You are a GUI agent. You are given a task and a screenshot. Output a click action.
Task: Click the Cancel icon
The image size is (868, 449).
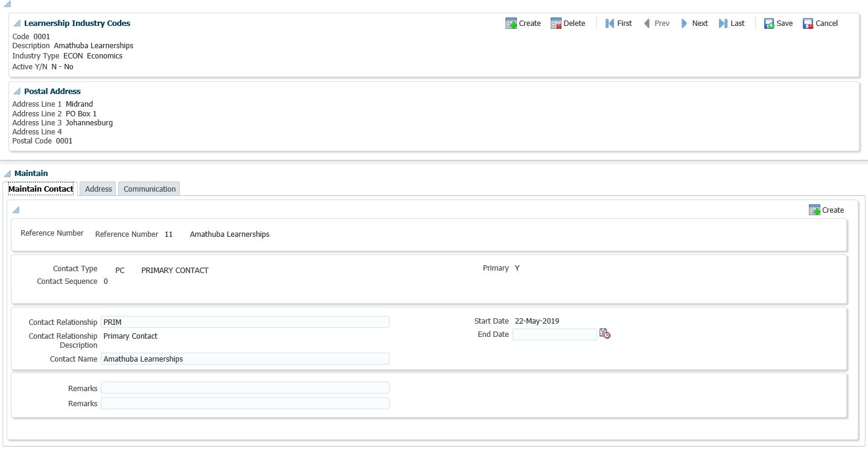tap(808, 24)
